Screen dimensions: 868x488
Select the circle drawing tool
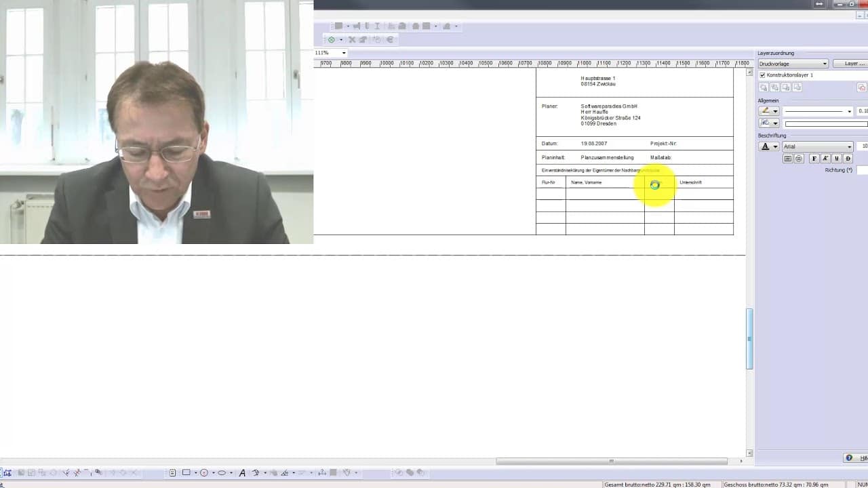click(203, 472)
